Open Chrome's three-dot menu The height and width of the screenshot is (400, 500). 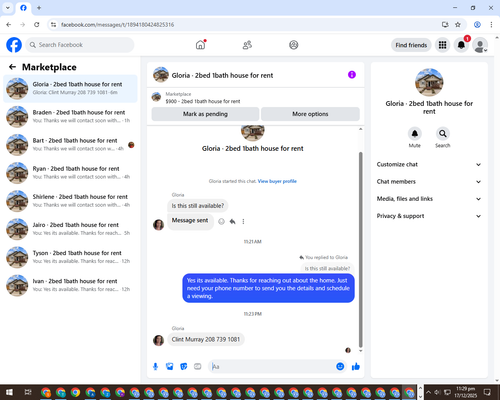(x=491, y=25)
